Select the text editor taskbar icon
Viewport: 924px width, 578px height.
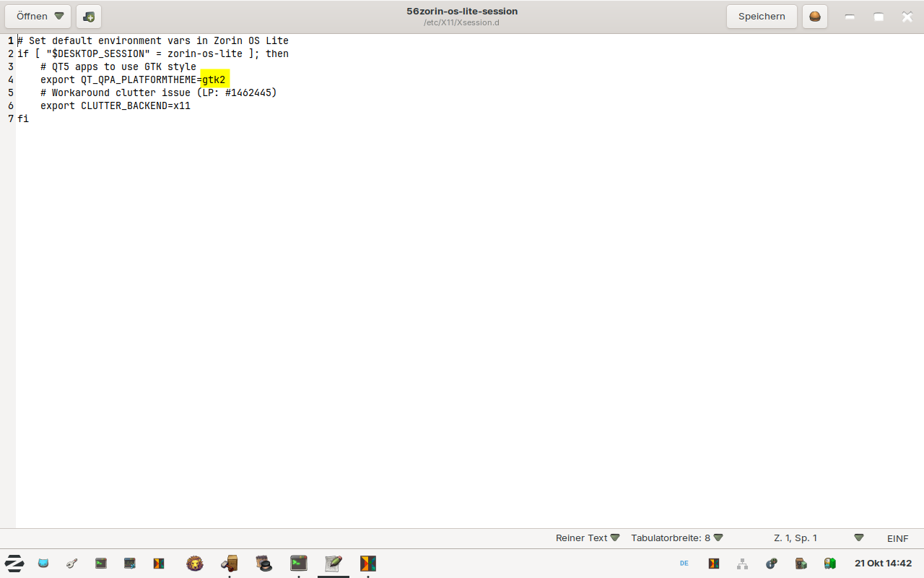click(334, 564)
